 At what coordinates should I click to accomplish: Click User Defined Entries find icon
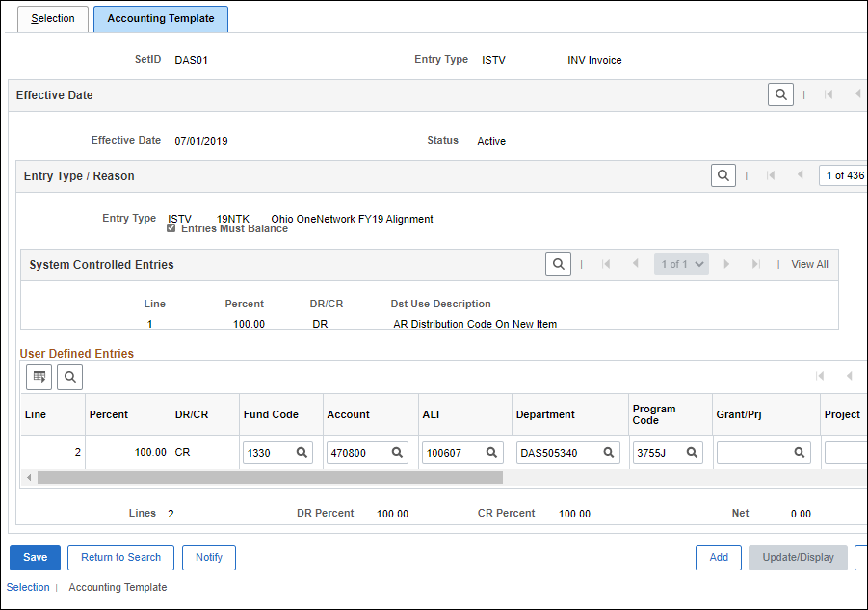tap(69, 377)
